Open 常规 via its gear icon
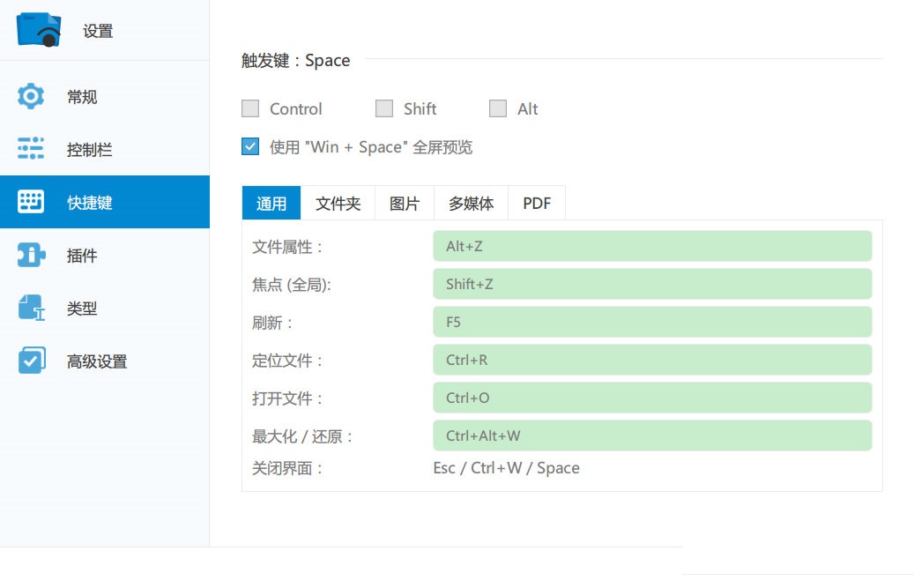 click(31, 96)
